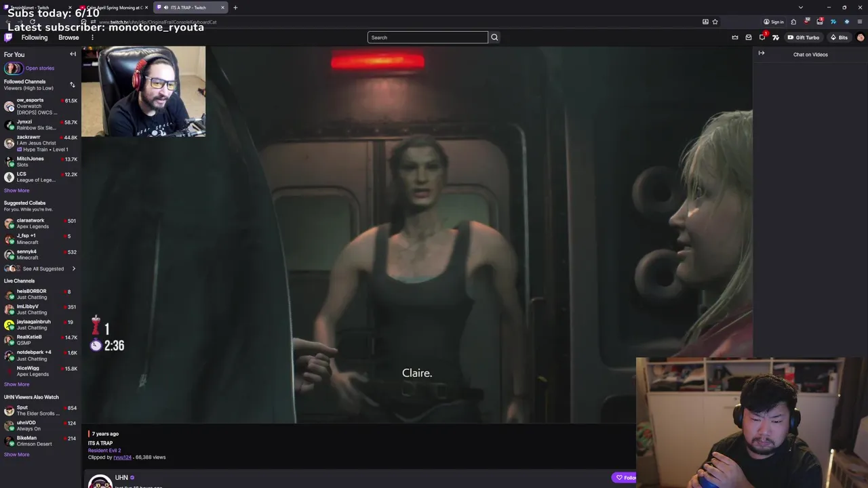This screenshot has height=488, width=868.
Task: Open the browser hamburger menu
Action: click(x=860, y=22)
